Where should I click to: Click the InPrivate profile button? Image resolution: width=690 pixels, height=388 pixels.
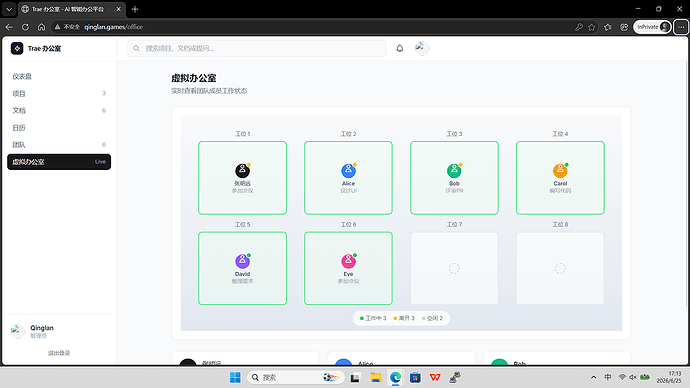coord(652,27)
